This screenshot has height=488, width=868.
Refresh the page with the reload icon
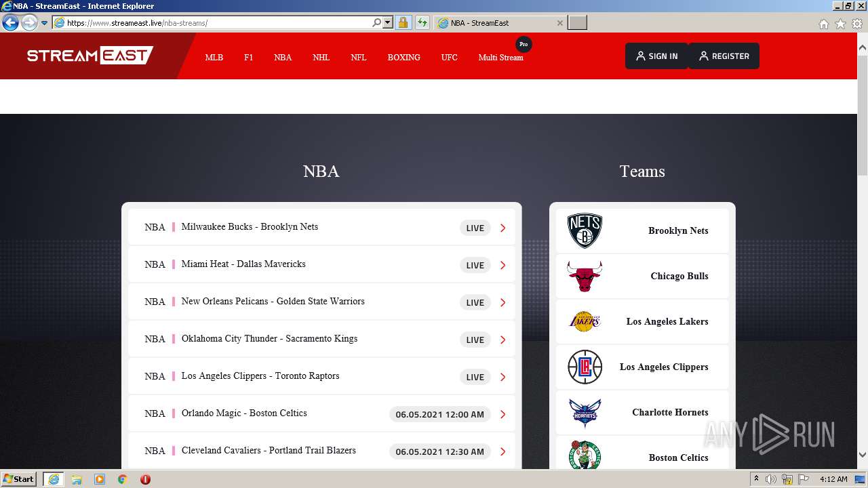click(422, 23)
